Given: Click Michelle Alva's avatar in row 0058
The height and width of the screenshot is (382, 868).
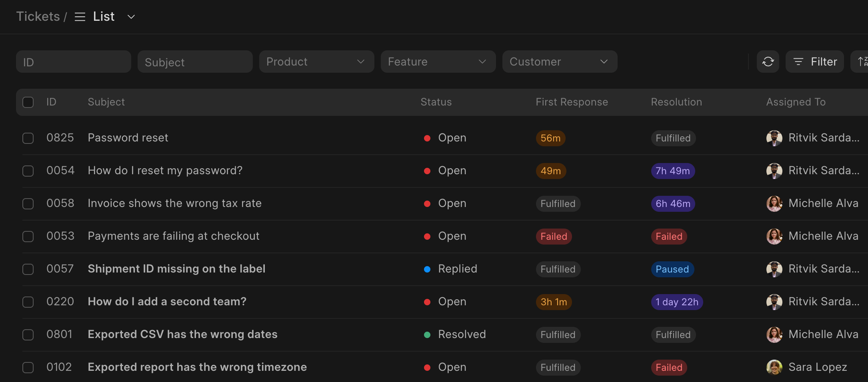Looking at the screenshot, I should coord(774,203).
